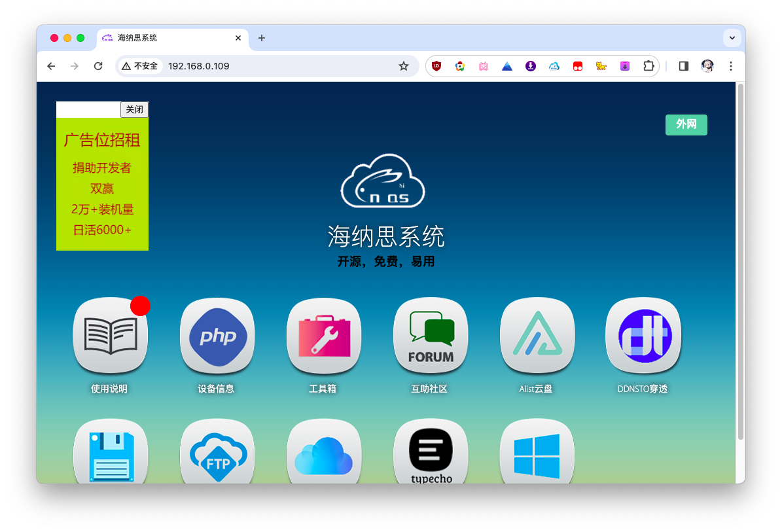Open the FTP cloud icon

coord(217,453)
